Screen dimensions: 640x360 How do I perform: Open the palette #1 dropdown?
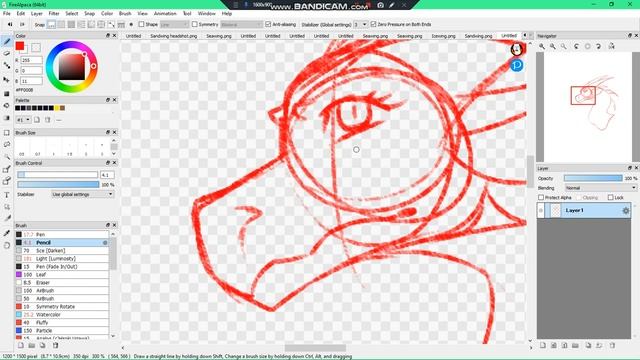23,120
